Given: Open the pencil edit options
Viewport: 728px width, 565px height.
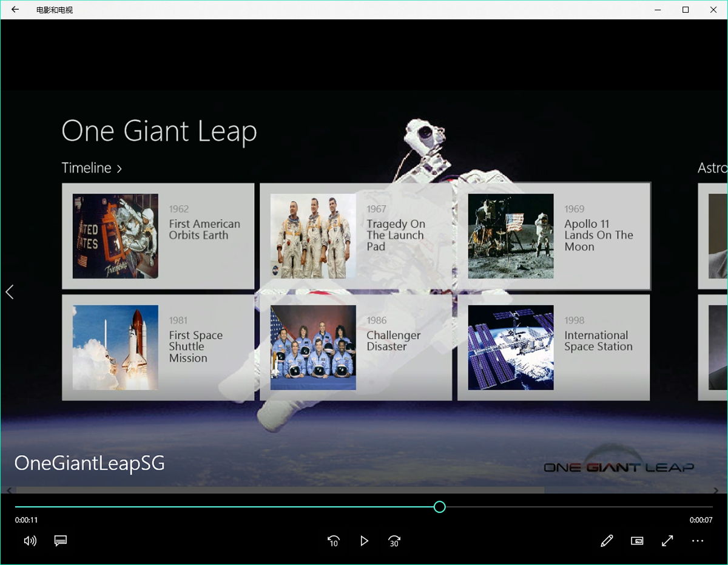Looking at the screenshot, I should tap(607, 541).
